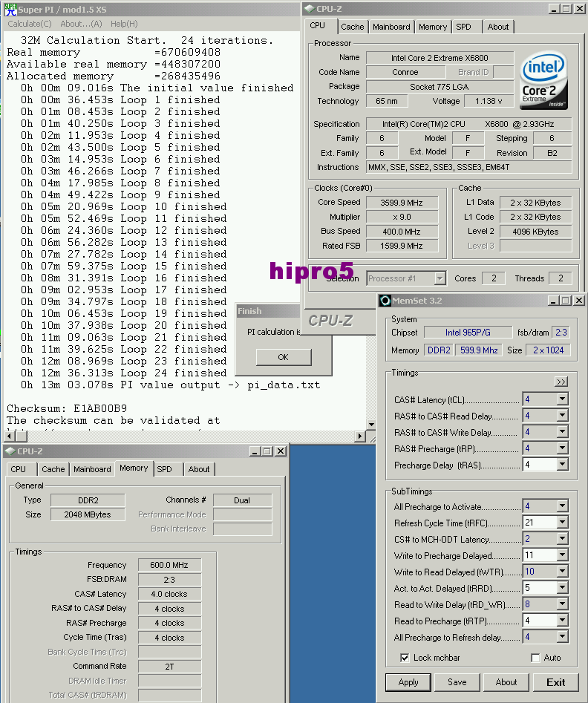Open the Processor #1 selection dropdown
The width and height of the screenshot is (588, 703).
(440, 278)
